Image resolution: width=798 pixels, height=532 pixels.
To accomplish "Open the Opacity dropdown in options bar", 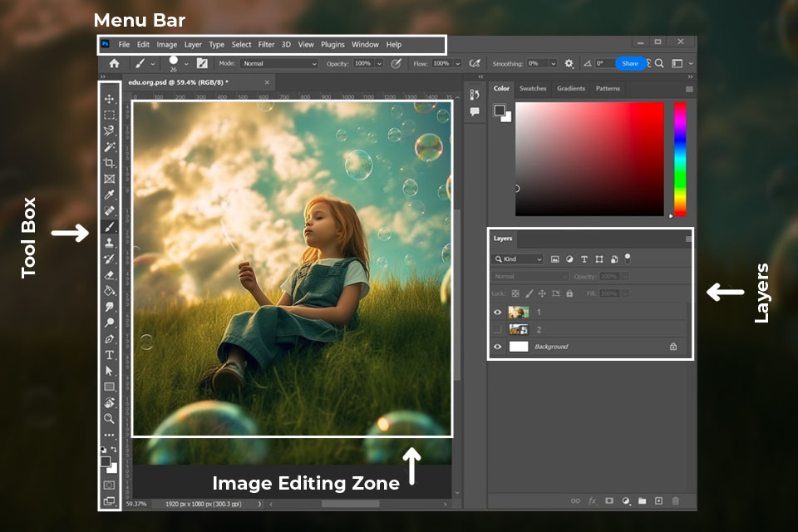I will pos(379,64).
